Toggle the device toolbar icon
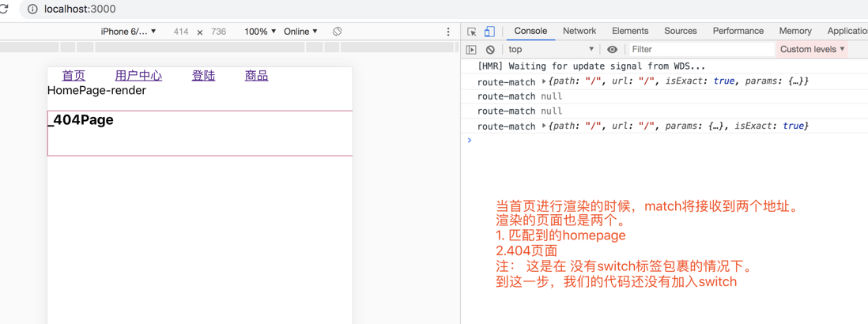This screenshot has width=868, height=324. pos(489,32)
